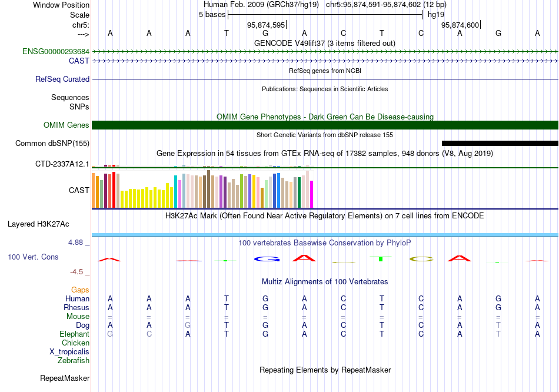Image resolution: width=559 pixels, height=392 pixels.
Task: Click the Window Position label
Action: [61, 5]
